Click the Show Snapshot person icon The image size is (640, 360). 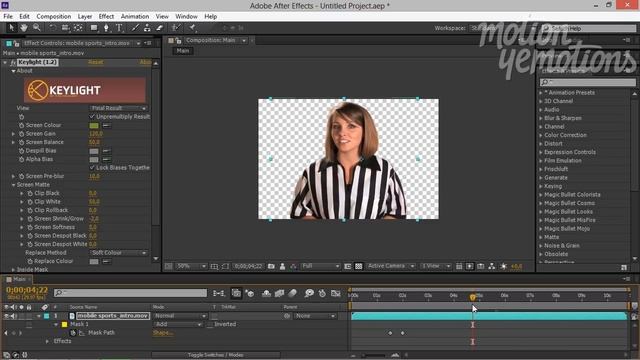tap(282, 267)
